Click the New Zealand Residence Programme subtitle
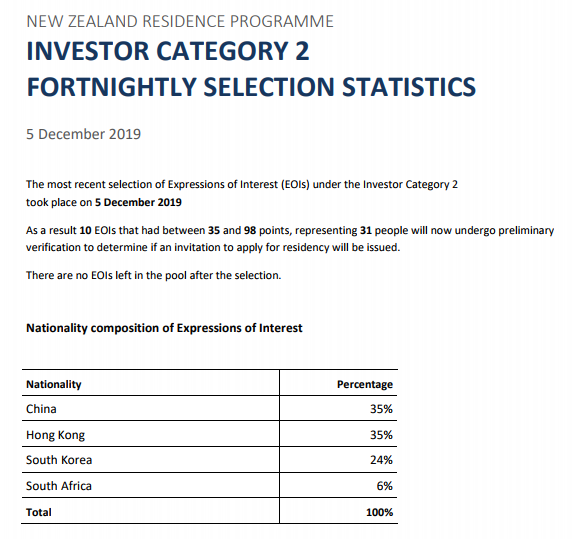573x539 pixels. [x=180, y=21]
